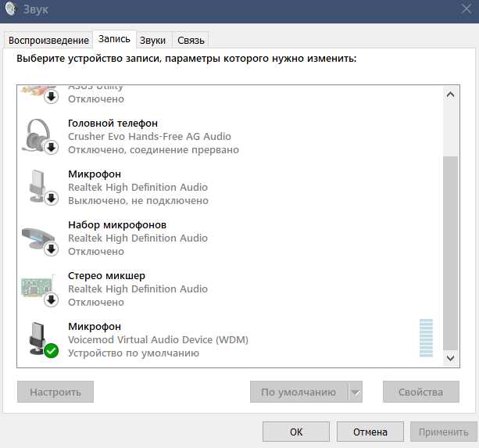
Task: Click the scroll up arrow of device list
Action: 450,95
